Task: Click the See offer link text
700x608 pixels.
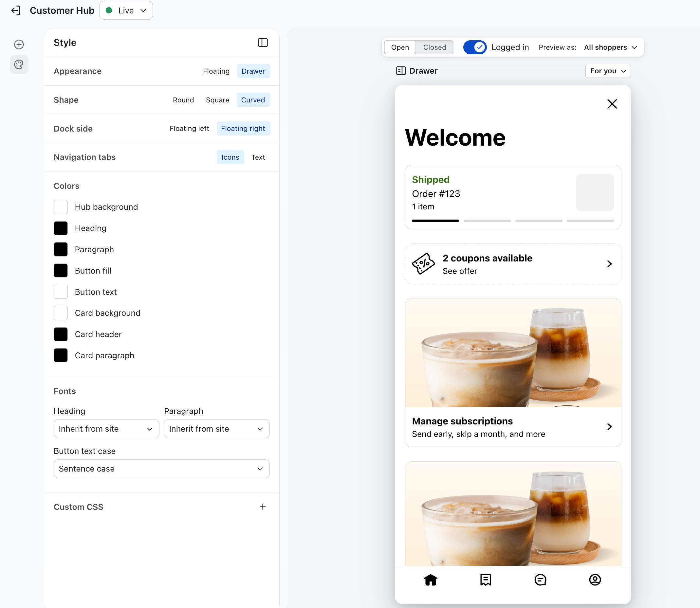Action: pyautogui.click(x=460, y=271)
